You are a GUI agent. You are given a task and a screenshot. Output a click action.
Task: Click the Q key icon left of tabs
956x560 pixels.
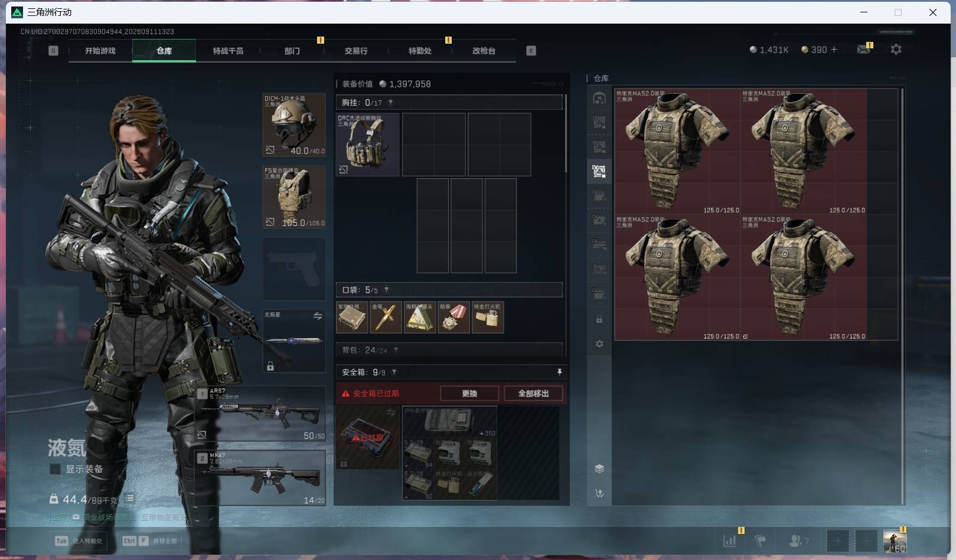tap(53, 51)
